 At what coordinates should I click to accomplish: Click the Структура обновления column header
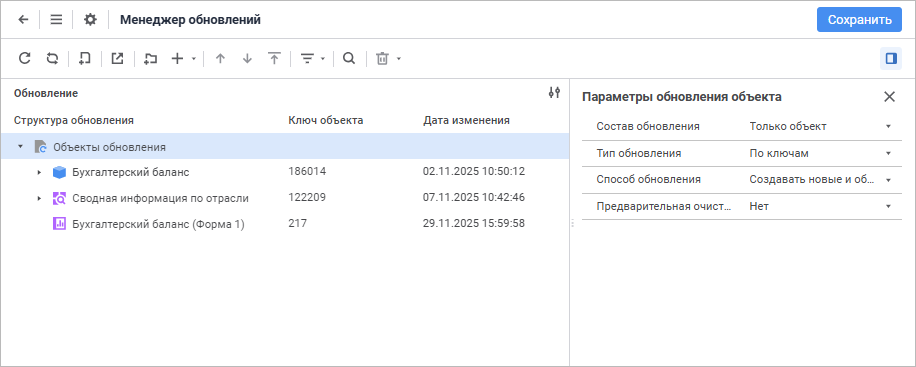(x=74, y=120)
